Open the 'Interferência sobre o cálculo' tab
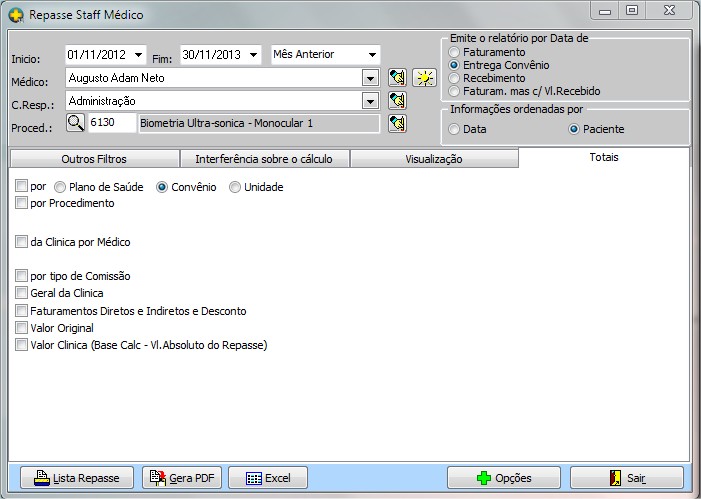 [264, 158]
